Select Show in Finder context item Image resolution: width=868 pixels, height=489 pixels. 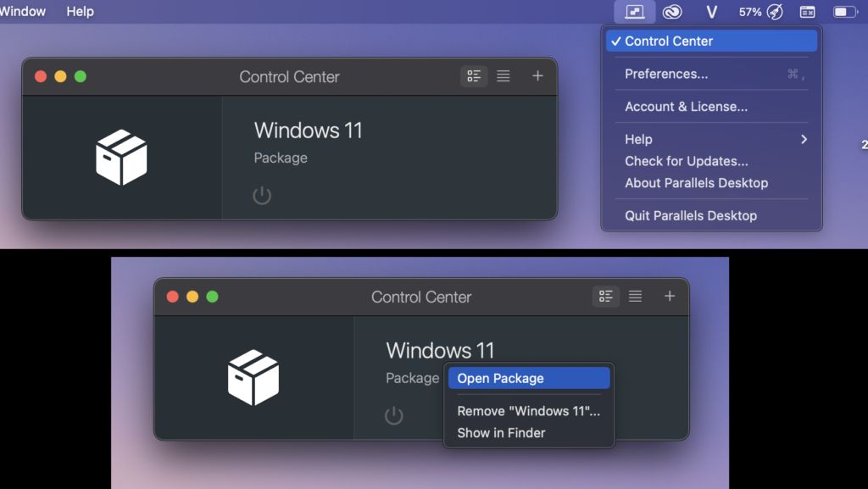[529, 432]
